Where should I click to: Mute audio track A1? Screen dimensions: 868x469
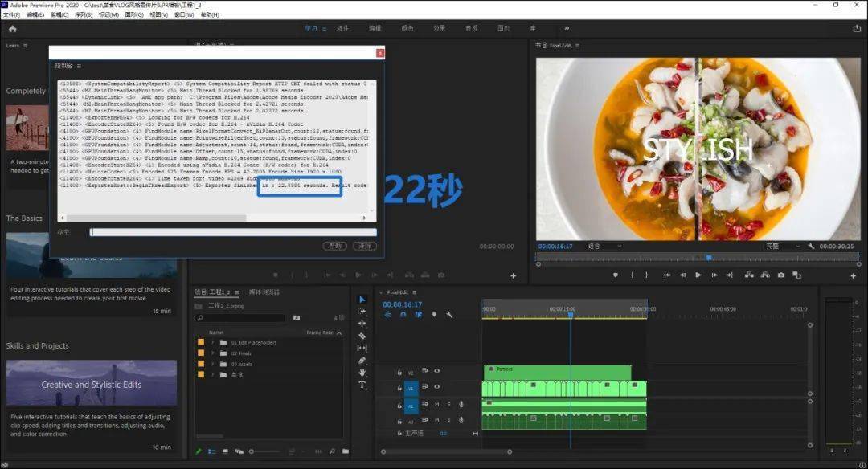[x=436, y=404]
